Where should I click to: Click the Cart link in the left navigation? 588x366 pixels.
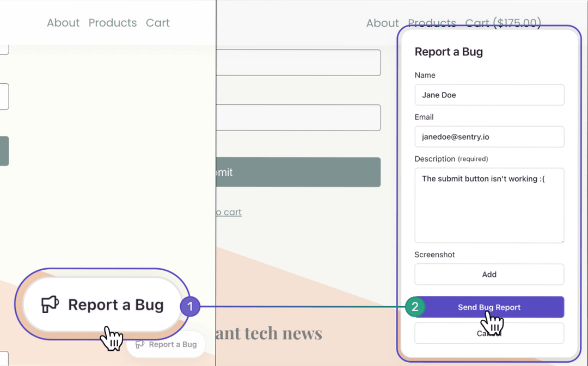click(157, 23)
